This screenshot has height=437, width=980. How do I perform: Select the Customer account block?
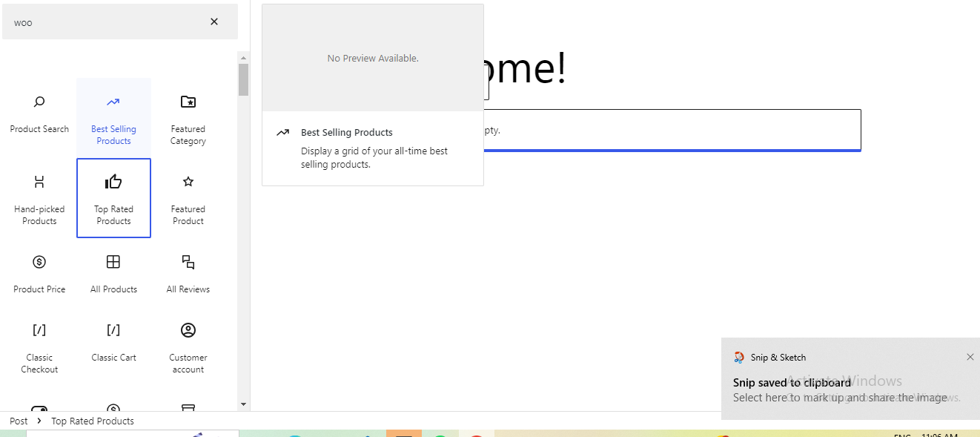click(188, 346)
